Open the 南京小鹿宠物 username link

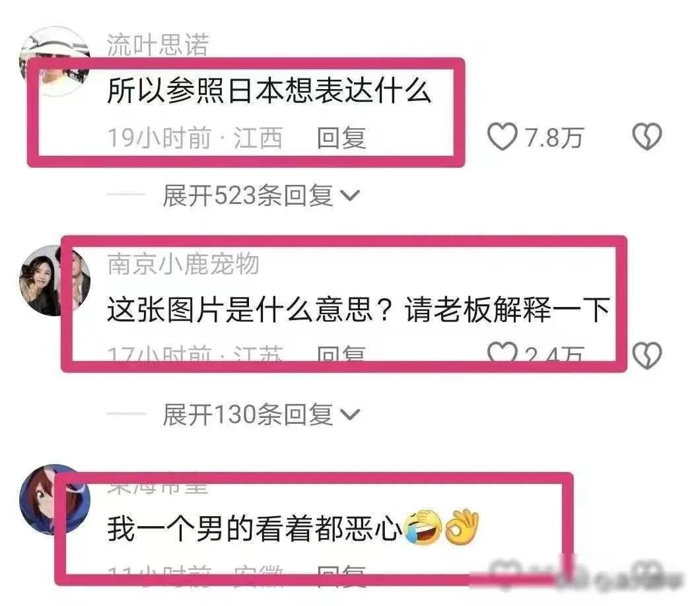click(x=184, y=264)
